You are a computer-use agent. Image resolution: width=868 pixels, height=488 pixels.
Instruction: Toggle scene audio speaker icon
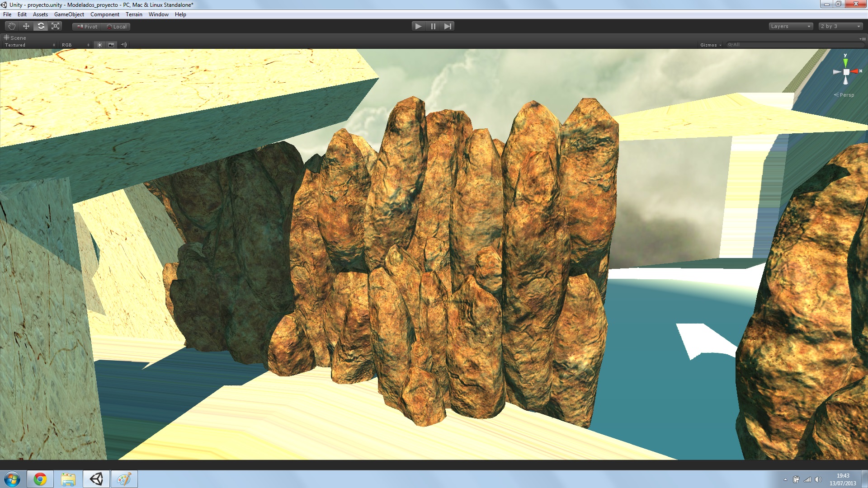[123, 45]
